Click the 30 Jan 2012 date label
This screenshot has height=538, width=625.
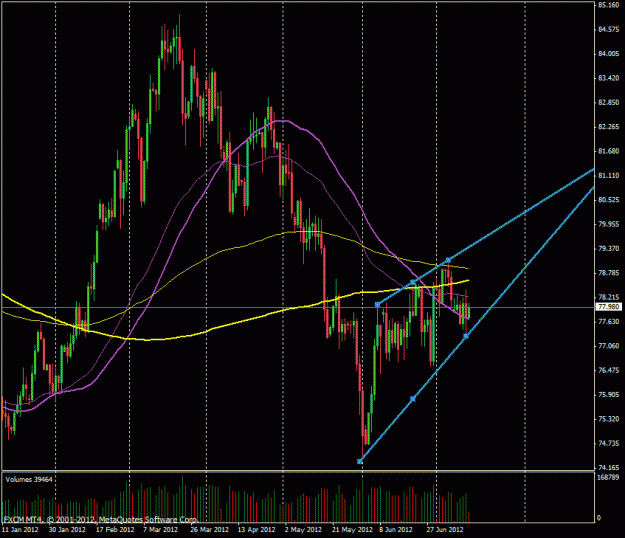pyautogui.click(x=67, y=530)
